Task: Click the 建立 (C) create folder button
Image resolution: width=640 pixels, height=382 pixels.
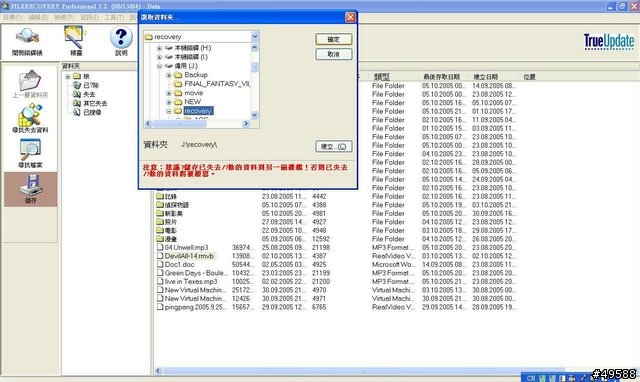Action: tap(333, 147)
